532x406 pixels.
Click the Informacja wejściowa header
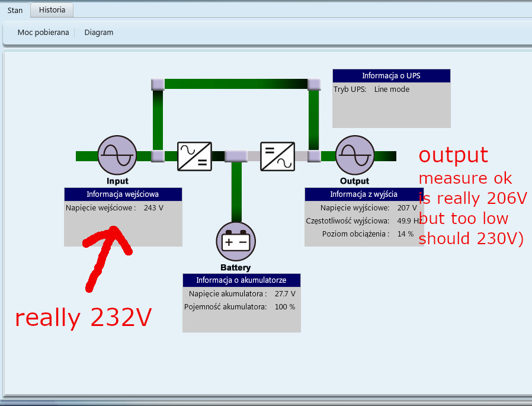tap(123, 194)
